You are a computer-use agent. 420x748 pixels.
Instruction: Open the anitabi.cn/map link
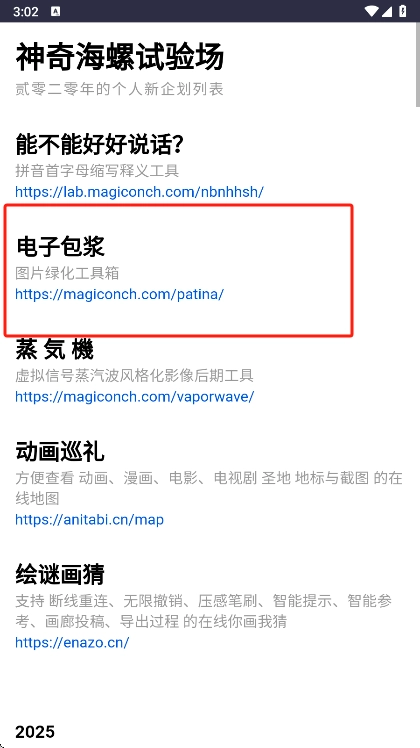pyautogui.click(x=89, y=519)
